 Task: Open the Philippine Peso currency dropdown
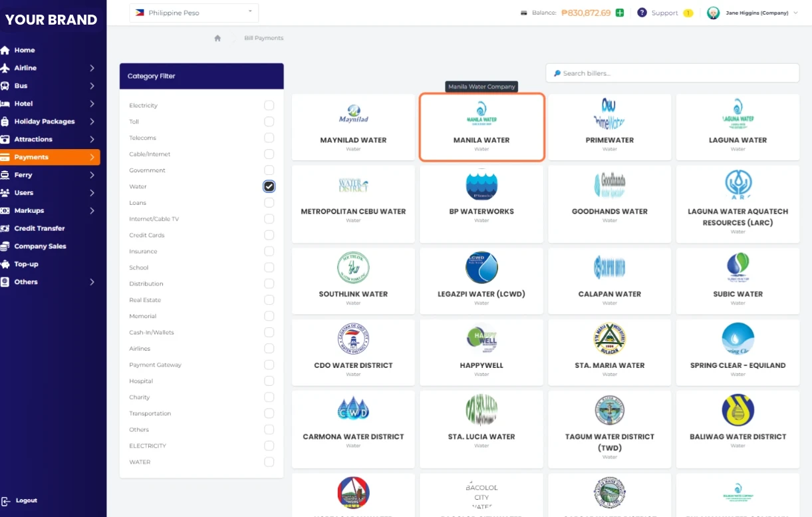[194, 13]
